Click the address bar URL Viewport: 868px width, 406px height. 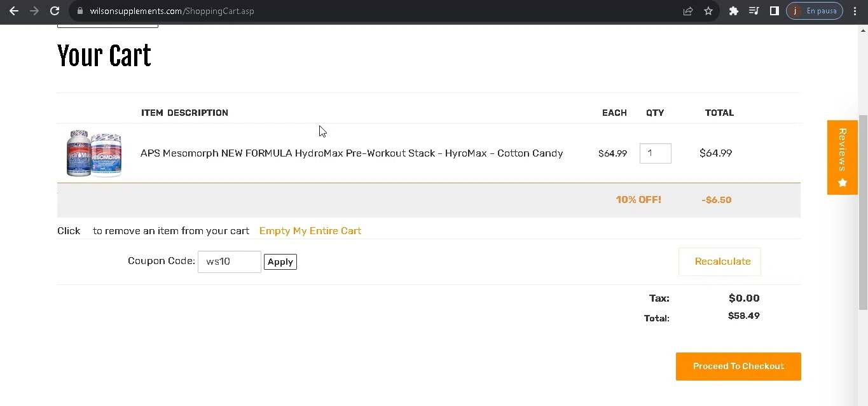pyautogui.click(x=172, y=11)
